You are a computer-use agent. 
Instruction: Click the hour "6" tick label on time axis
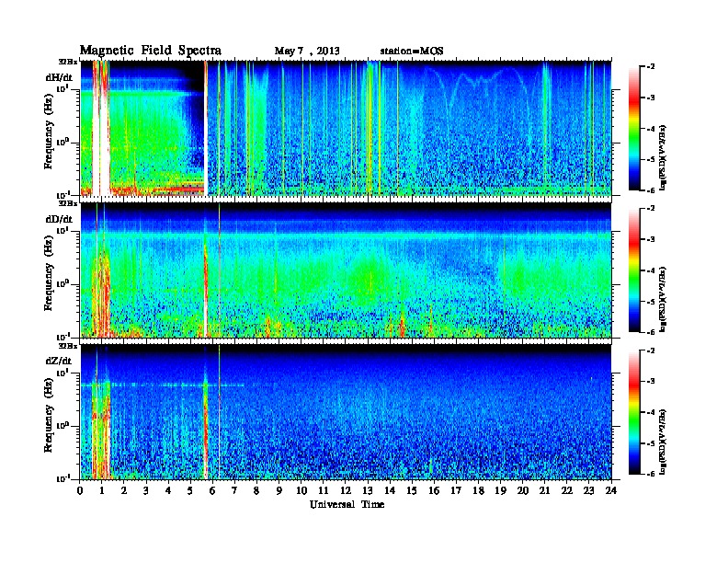coord(213,491)
